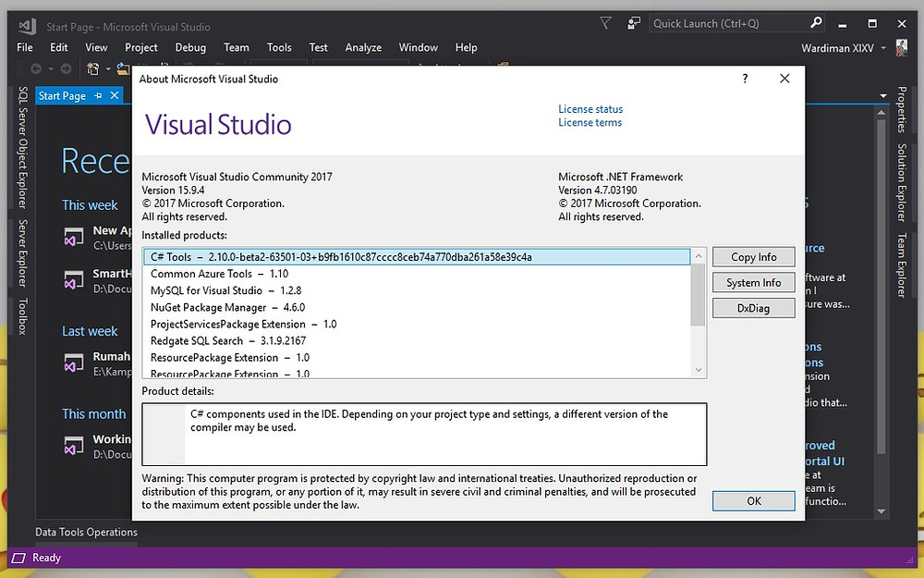
Task: Select MySQL for Visual Studio in list
Action: 206,290
